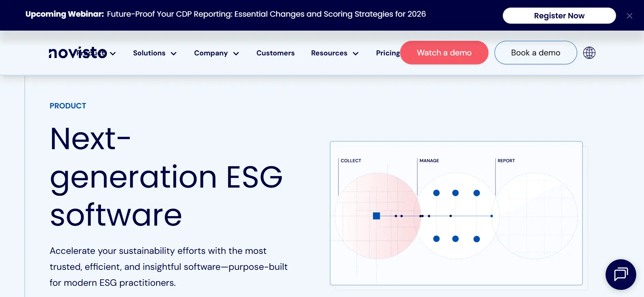Dismiss the webinar banner with X
This screenshot has width=644, height=297.
point(629,16)
